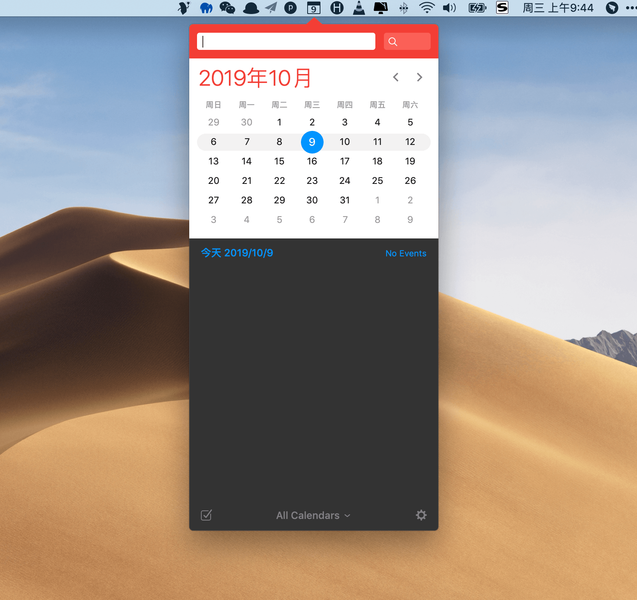Select October 6

pos(214,142)
